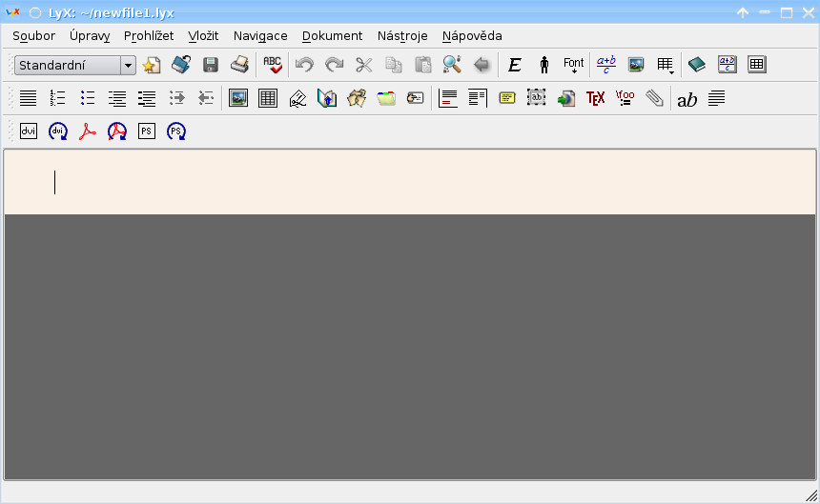Open the Dokument menu
Image resolution: width=820 pixels, height=504 pixels.
click(x=332, y=35)
